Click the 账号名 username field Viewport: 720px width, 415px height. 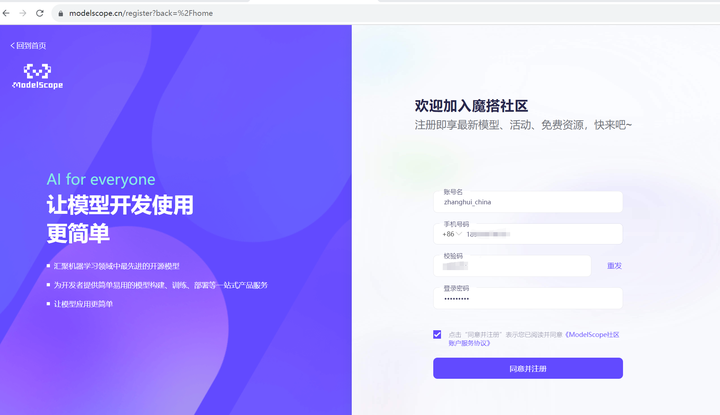(528, 202)
